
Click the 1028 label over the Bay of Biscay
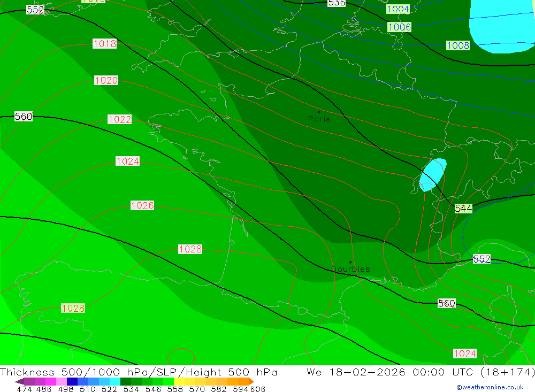tap(190, 249)
